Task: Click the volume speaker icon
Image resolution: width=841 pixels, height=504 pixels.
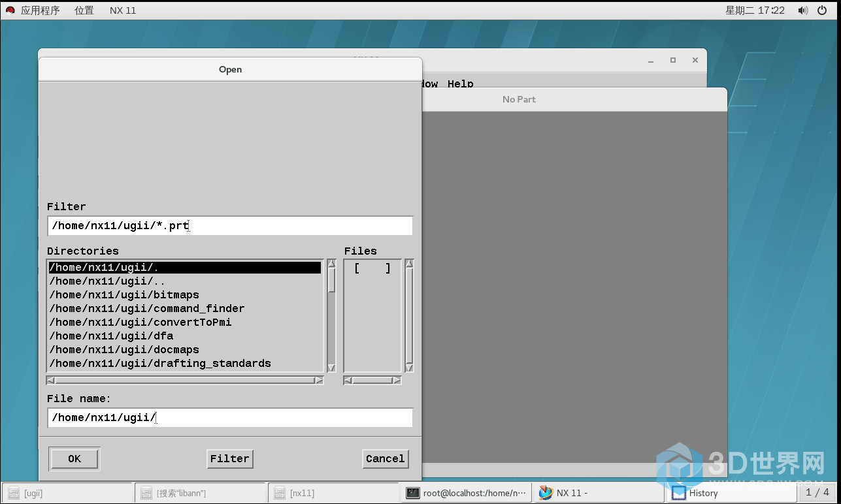Action: click(x=802, y=10)
